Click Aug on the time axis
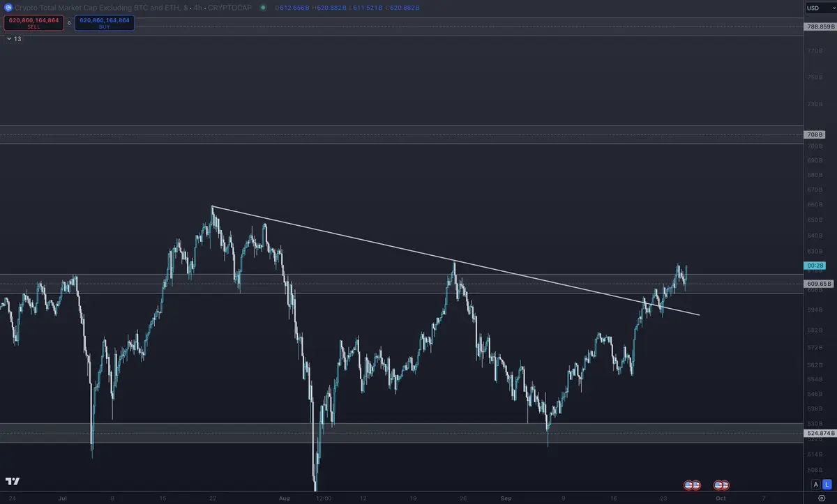Viewport: 837px width, 504px height. [x=284, y=498]
